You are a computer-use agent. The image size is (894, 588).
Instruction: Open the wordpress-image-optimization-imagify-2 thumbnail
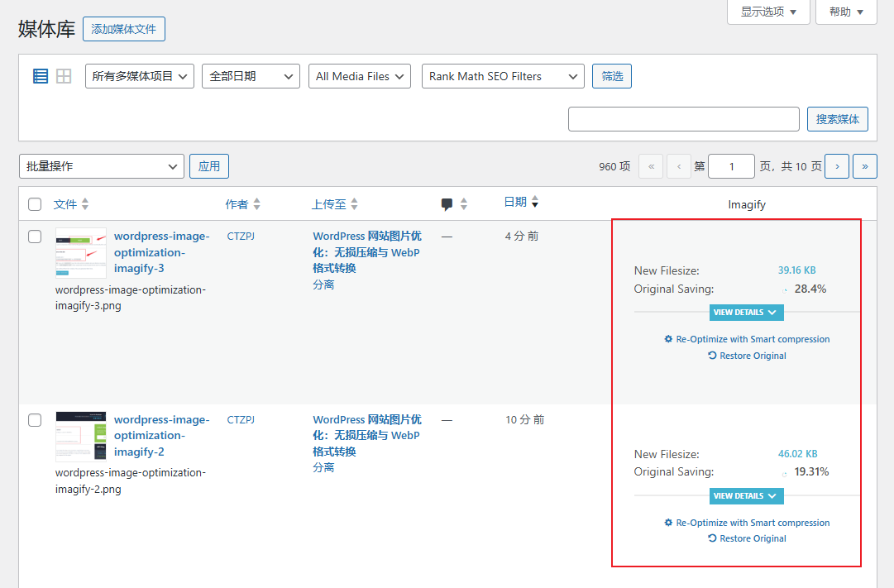81,436
